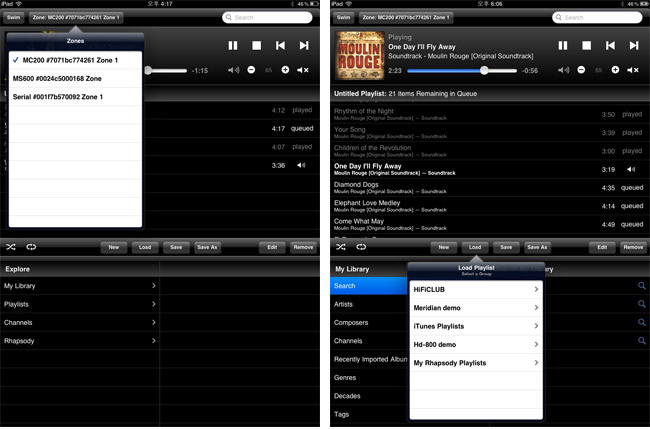
Task: Select Composers in My Library list
Action: tap(369, 322)
